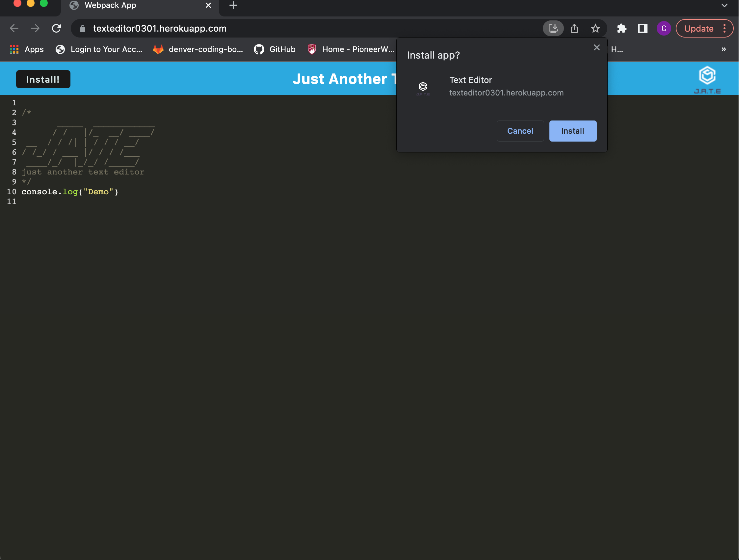
Task: Click the Google Apps grid icon
Action: [x=14, y=49]
